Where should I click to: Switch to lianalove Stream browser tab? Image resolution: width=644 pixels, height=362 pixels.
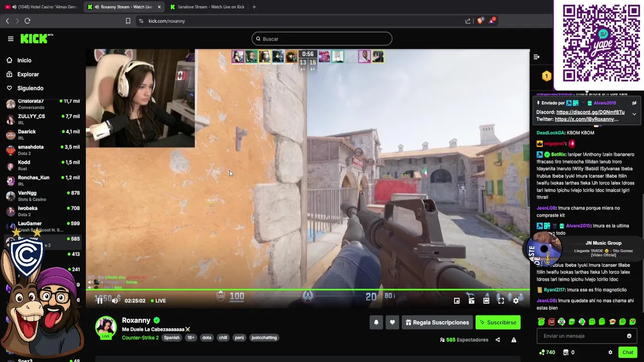coord(207,7)
